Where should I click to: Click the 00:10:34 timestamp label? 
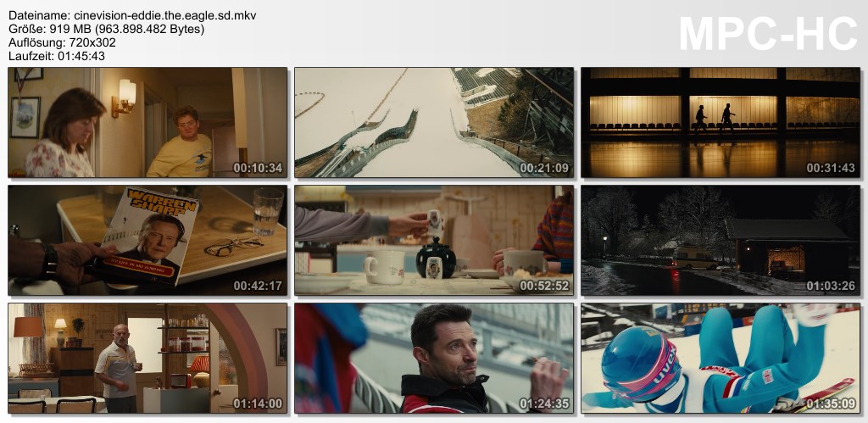click(x=258, y=168)
